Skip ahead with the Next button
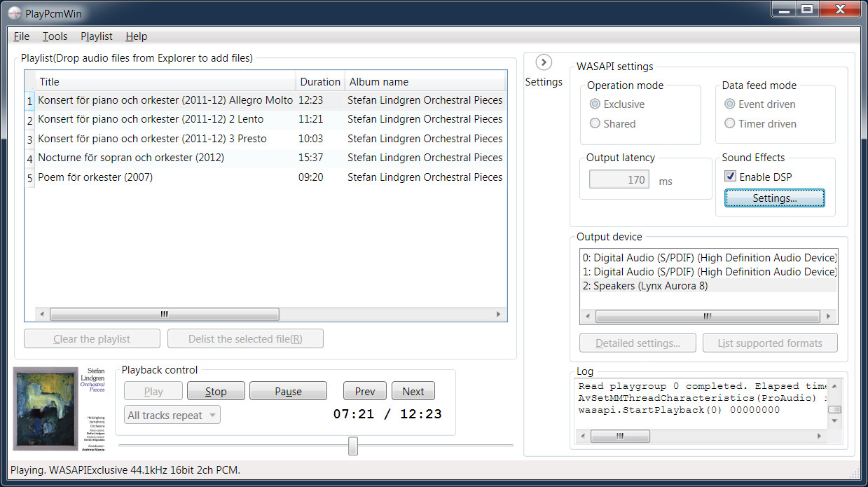Viewport: 868px width, 487px height. click(x=413, y=392)
